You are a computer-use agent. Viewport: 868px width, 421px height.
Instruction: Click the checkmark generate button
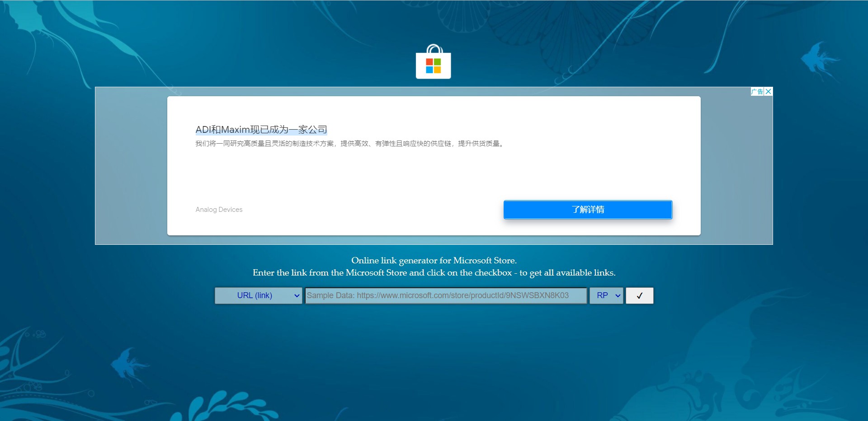(640, 295)
